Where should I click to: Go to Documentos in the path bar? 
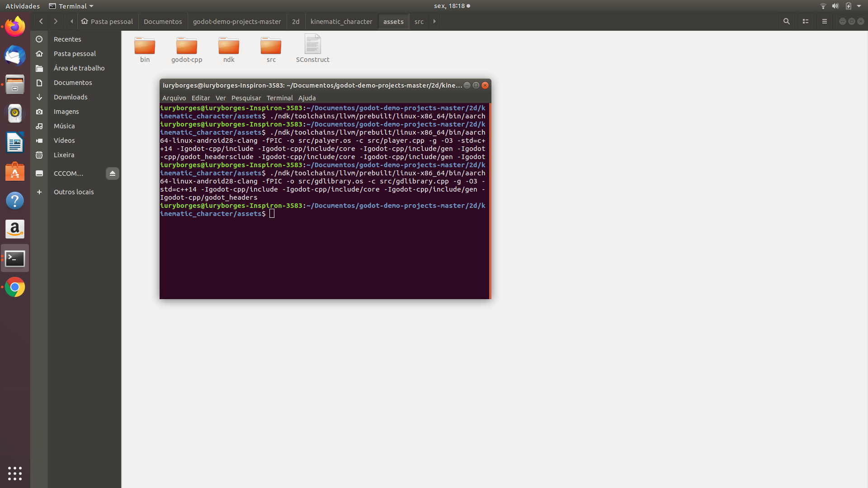pos(163,21)
